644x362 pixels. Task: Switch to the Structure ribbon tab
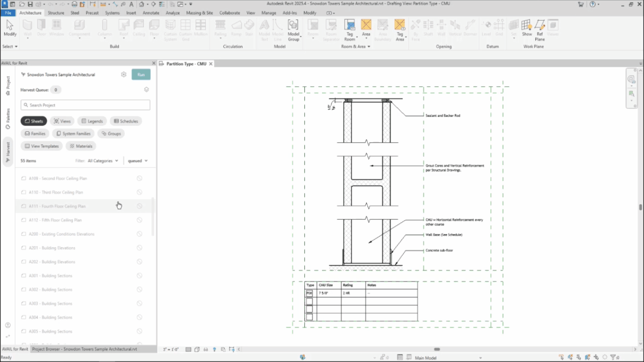click(56, 13)
